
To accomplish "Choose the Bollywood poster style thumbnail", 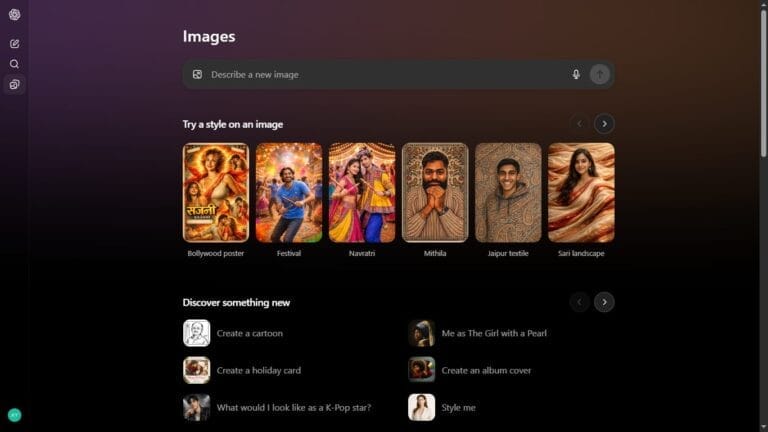I will [x=216, y=192].
